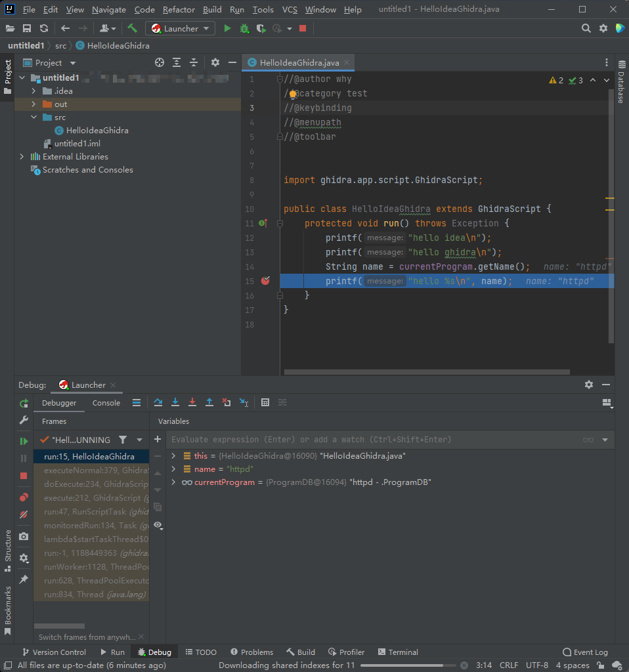Switch to the Console tab
The width and height of the screenshot is (629, 672).
pyautogui.click(x=106, y=402)
